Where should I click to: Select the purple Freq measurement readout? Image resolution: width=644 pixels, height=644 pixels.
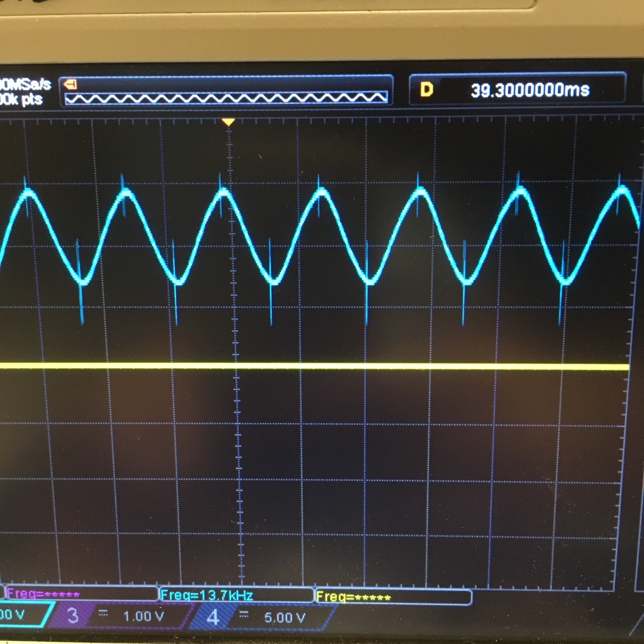43,593
